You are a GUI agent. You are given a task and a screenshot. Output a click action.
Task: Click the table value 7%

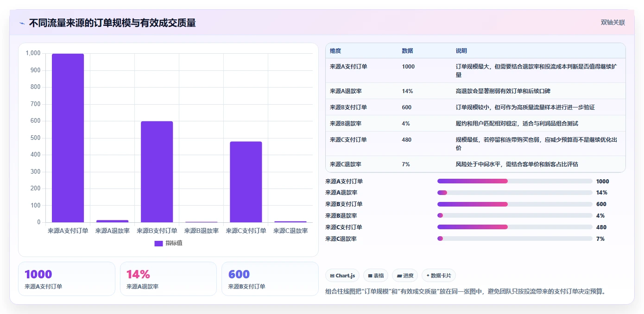click(x=406, y=164)
